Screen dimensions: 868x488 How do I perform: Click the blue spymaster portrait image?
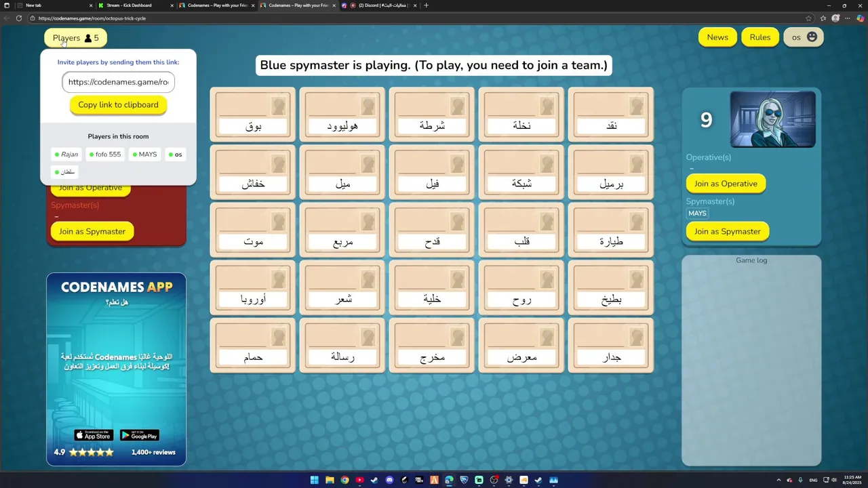tap(772, 119)
